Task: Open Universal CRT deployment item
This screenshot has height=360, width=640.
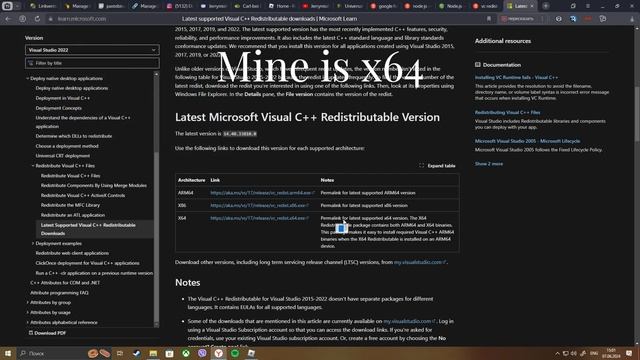Action: (63, 156)
